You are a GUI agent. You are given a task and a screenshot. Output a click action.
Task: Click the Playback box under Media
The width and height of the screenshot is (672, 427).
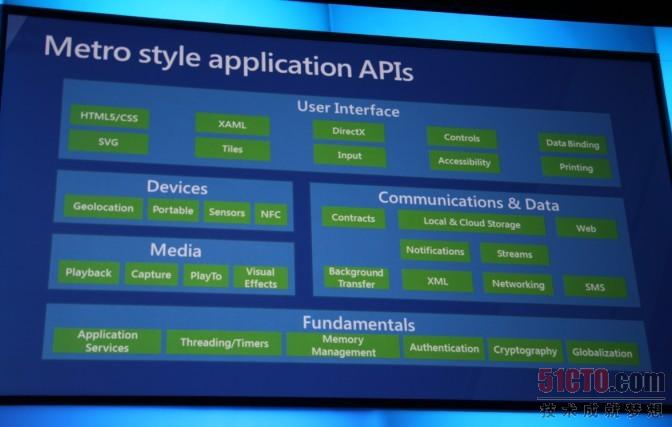click(x=90, y=272)
